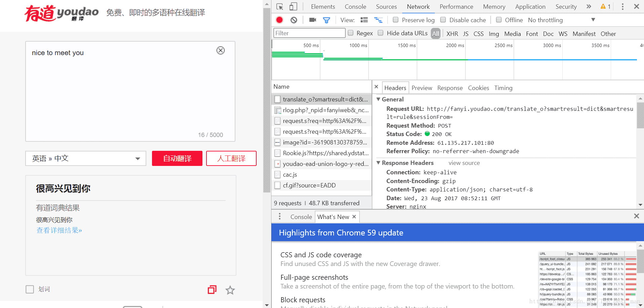Open the Memory tab
Screen dimensions: 644x308
(x=494, y=7)
